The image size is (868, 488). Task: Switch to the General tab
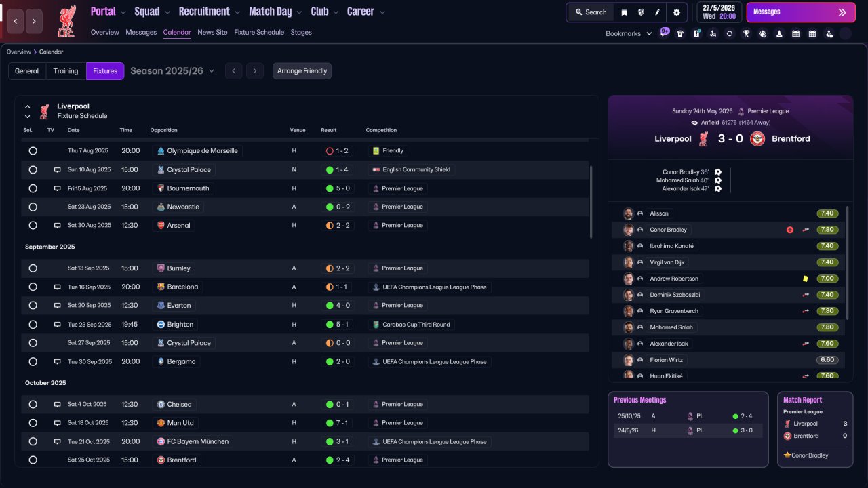pos(27,71)
